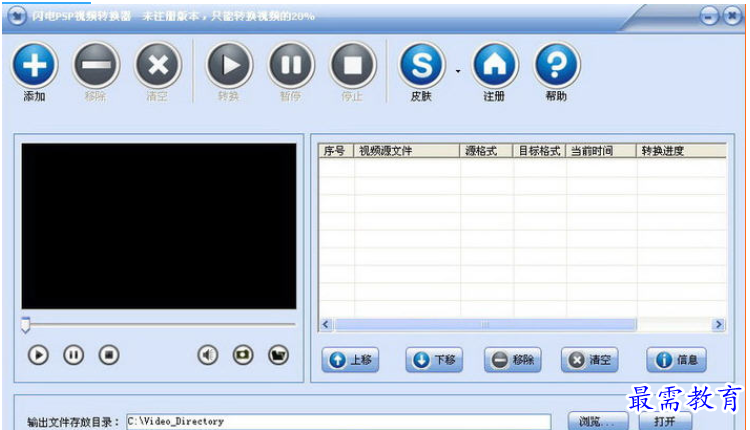750x430 pixels.
Task: Open the Skin (皮肤) S icon
Action: (422, 65)
